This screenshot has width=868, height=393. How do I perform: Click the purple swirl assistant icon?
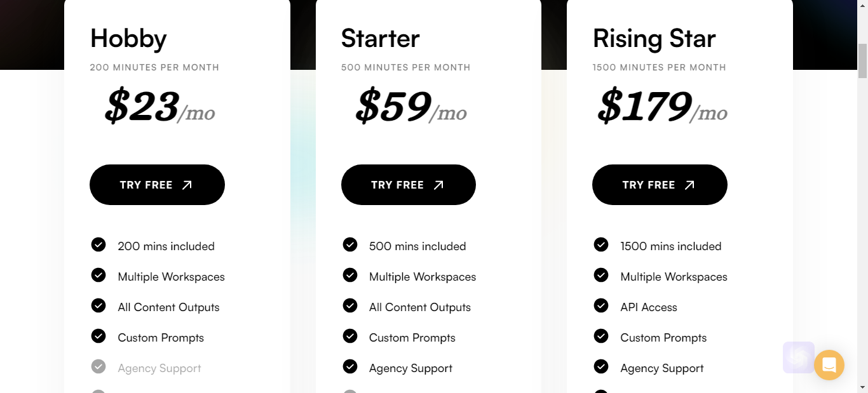click(799, 357)
